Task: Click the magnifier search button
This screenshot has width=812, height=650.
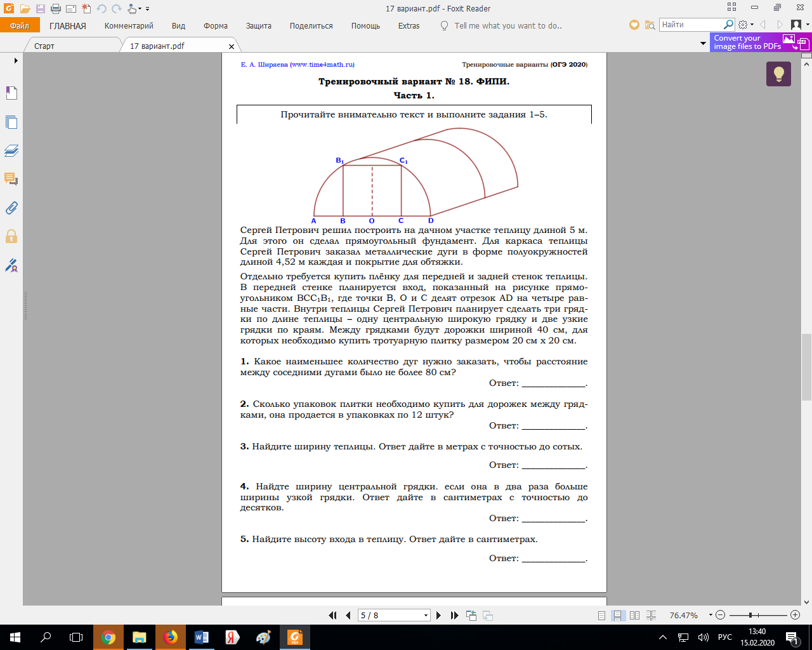Action: [729, 25]
